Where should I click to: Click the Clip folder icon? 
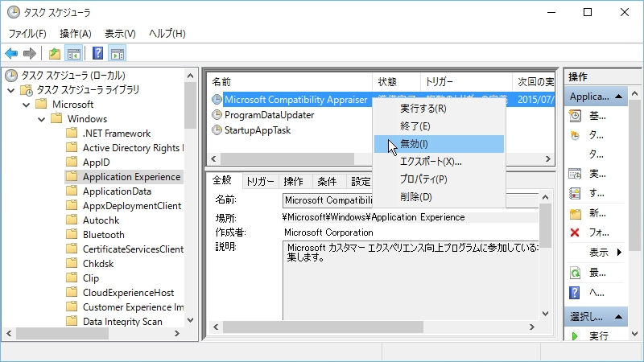(x=72, y=278)
